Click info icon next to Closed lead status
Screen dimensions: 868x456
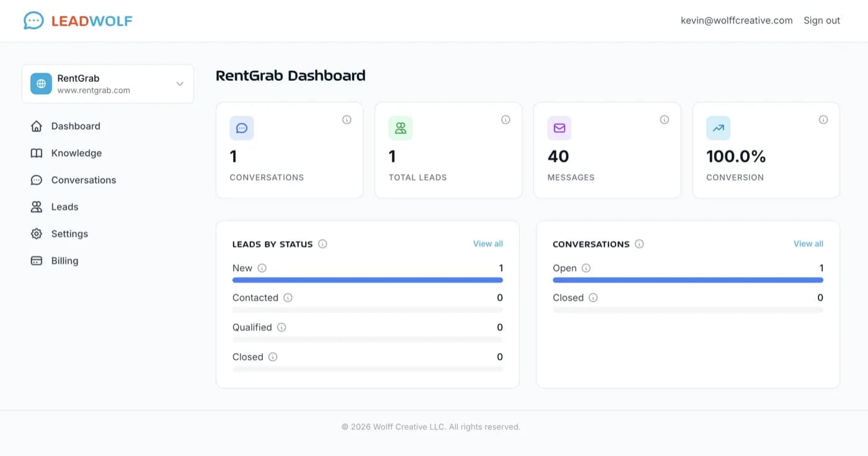coord(273,357)
